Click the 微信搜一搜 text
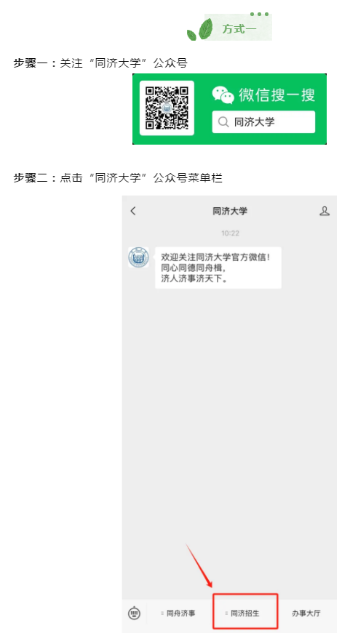The image size is (350, 644). click(x=277, y=95)
